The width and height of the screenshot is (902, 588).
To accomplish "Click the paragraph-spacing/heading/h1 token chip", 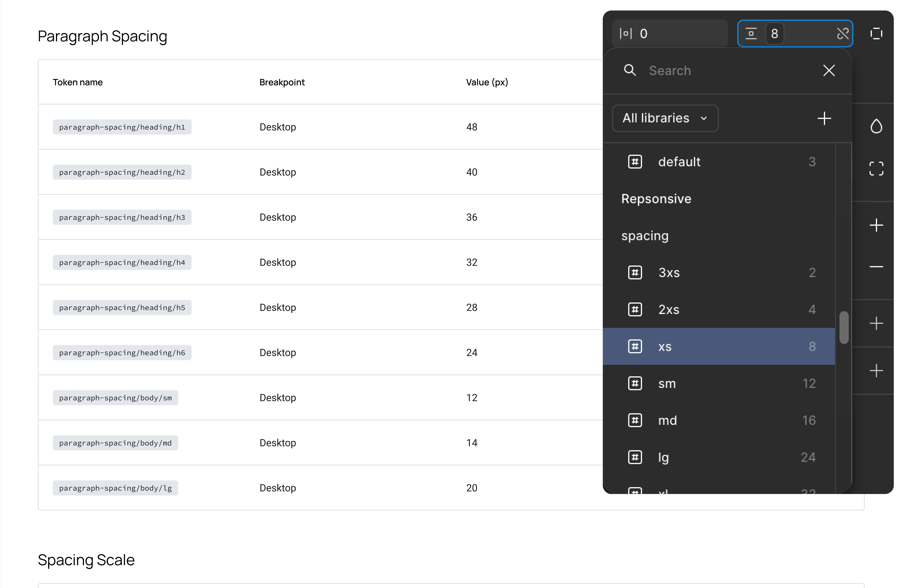I will tap(122, 127).
